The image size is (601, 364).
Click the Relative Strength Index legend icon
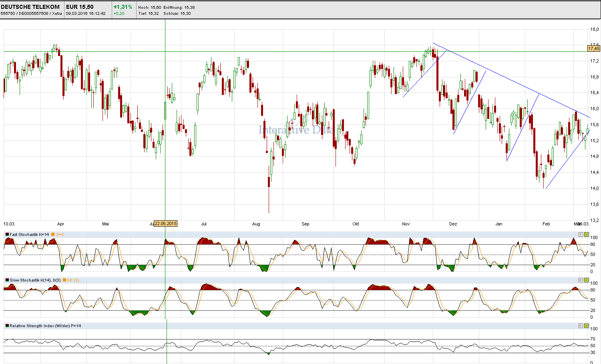point(7,326)
